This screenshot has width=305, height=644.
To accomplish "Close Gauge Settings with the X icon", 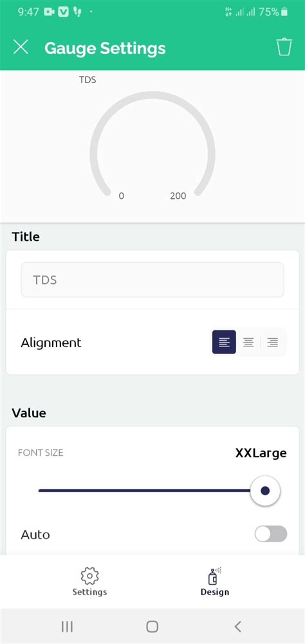I will (x=21, y=47).
